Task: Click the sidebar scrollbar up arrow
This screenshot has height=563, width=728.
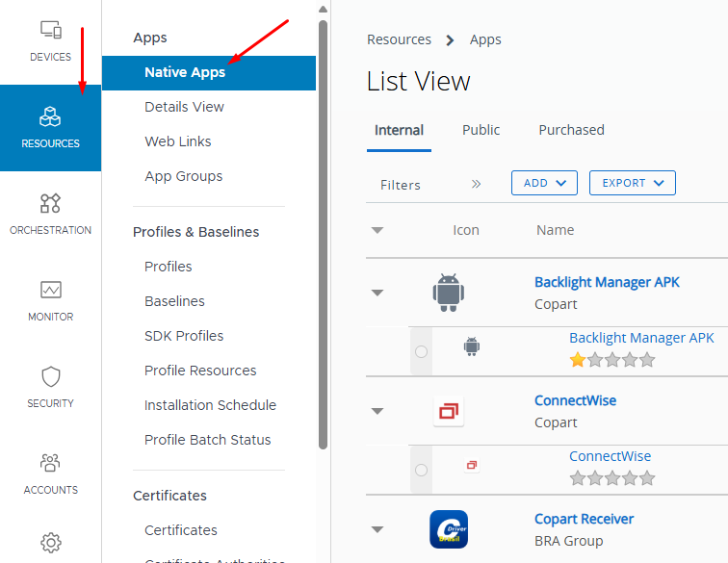Action: (x=324, y=10)
